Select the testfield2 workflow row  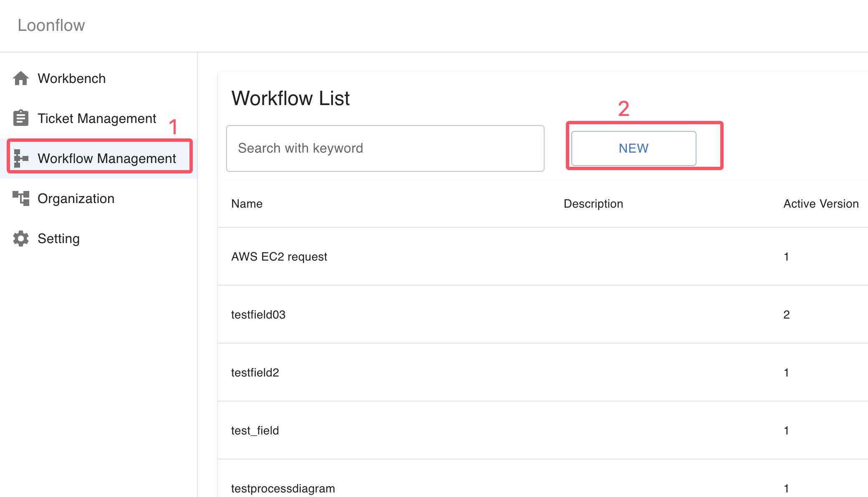542,372
